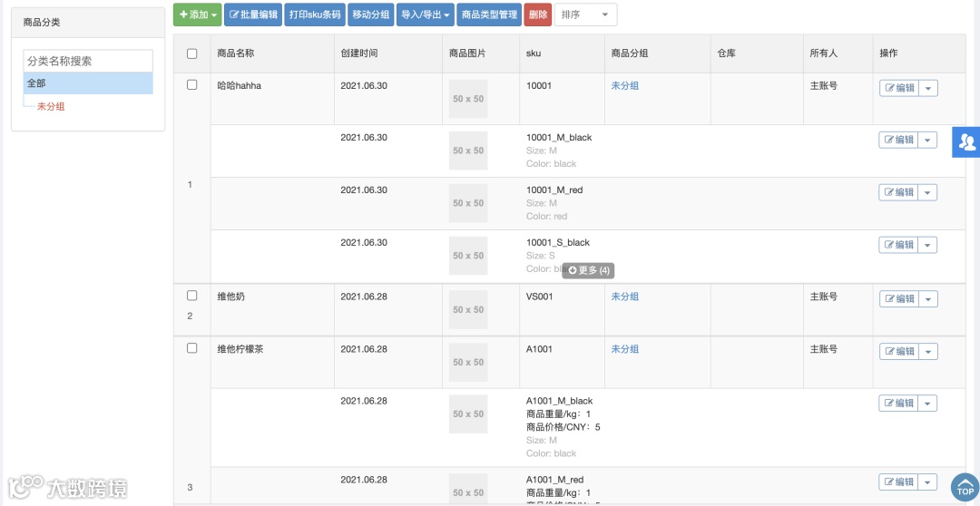Open the 导入/导出 import/export dropdown
This screenshot has width=980, height=506.
click(425, 15)
